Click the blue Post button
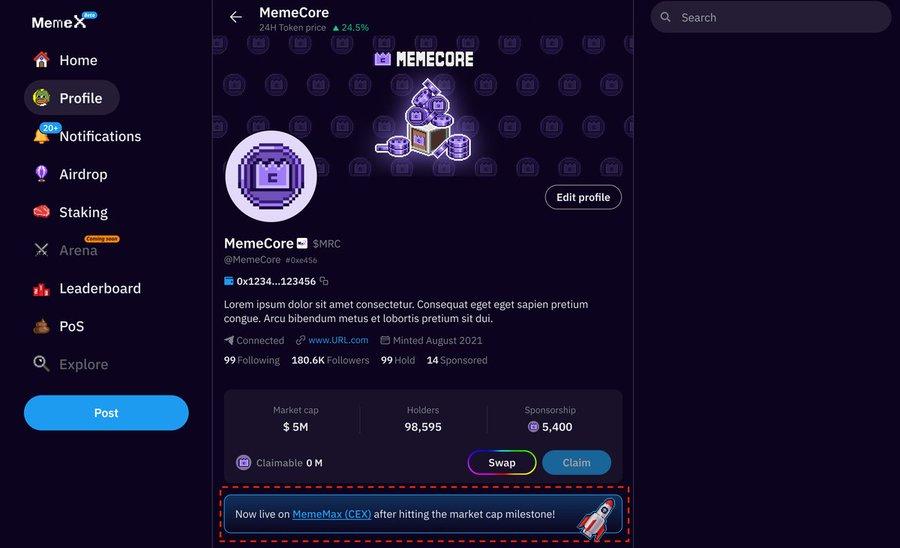The width and height of the screenshot is (900, 548). click(x=106, y=413)
